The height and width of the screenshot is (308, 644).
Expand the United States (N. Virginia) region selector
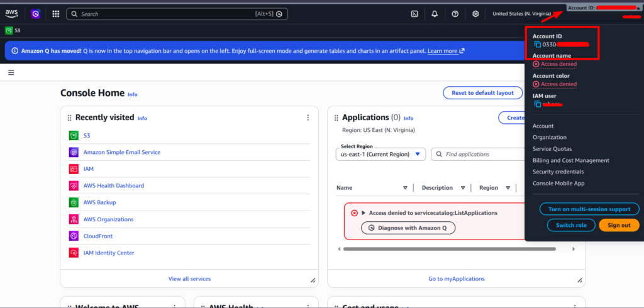tap(524, 13)
